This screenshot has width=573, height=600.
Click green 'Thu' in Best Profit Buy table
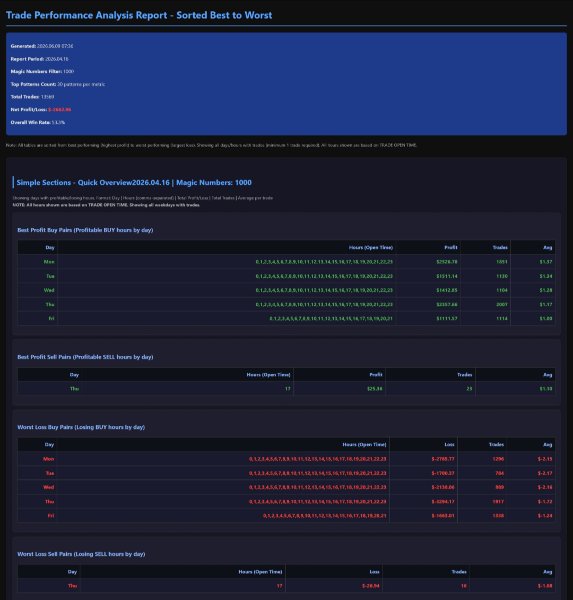pos(50,304)
